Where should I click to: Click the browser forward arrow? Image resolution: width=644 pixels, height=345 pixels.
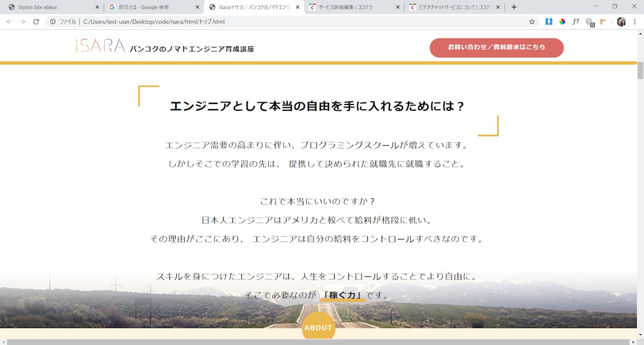tap(22, 22)
